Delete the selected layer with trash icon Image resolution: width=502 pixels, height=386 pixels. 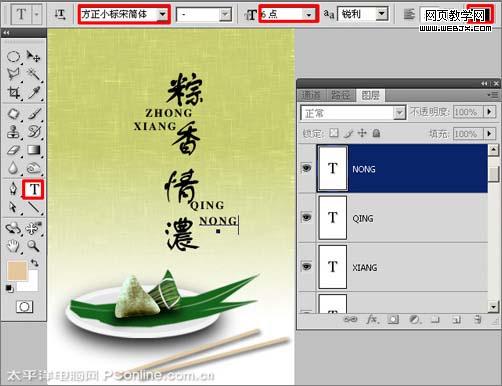pyautogui.click(x=478, y=319)
